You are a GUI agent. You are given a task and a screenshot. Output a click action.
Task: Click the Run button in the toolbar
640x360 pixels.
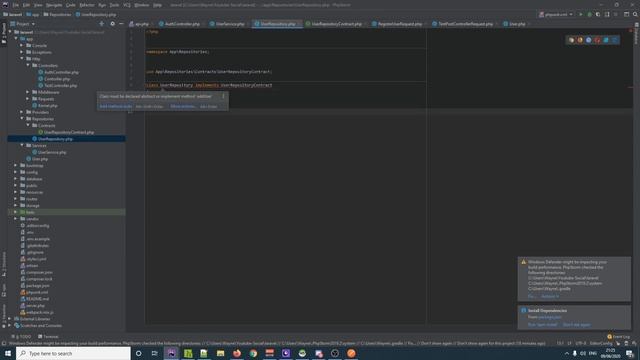click(581, 14)
